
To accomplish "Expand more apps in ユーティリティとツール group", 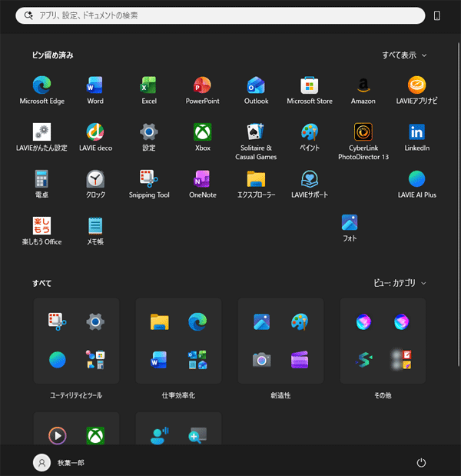I will point(95,360).
